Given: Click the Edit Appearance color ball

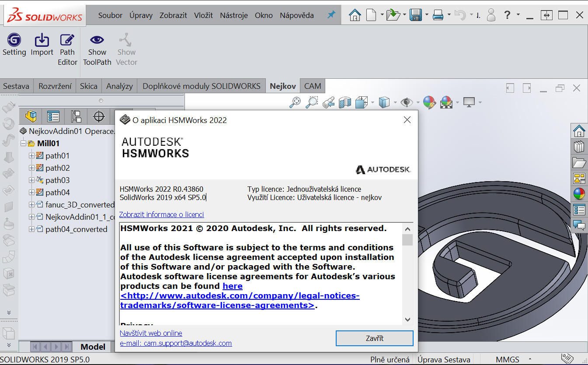Looking at the screenshot, I should coord(429,102).
